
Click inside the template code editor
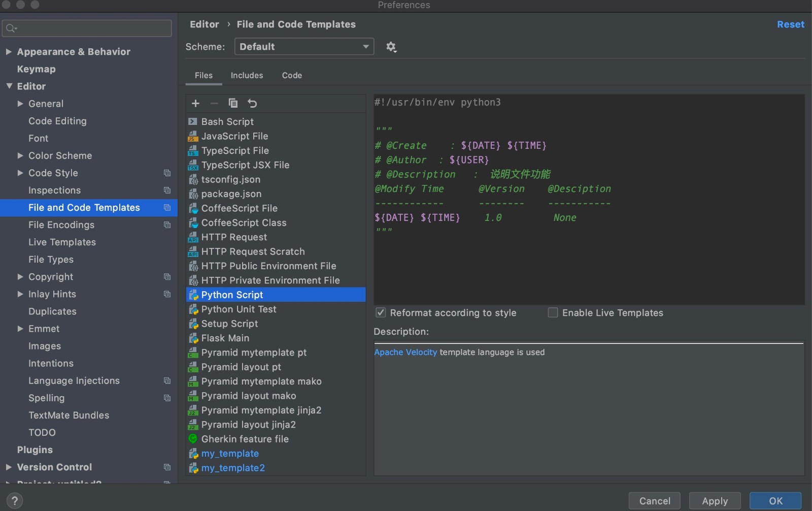(589, 199)
